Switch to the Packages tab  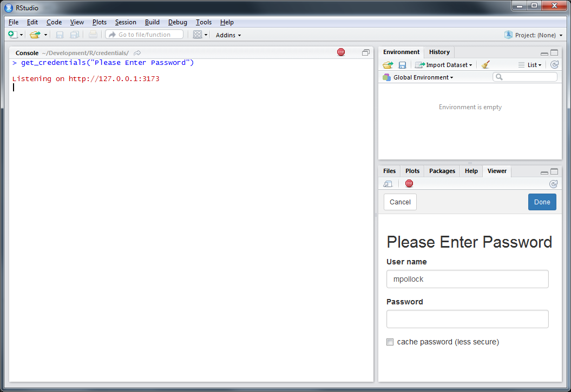tap(442, 171)
